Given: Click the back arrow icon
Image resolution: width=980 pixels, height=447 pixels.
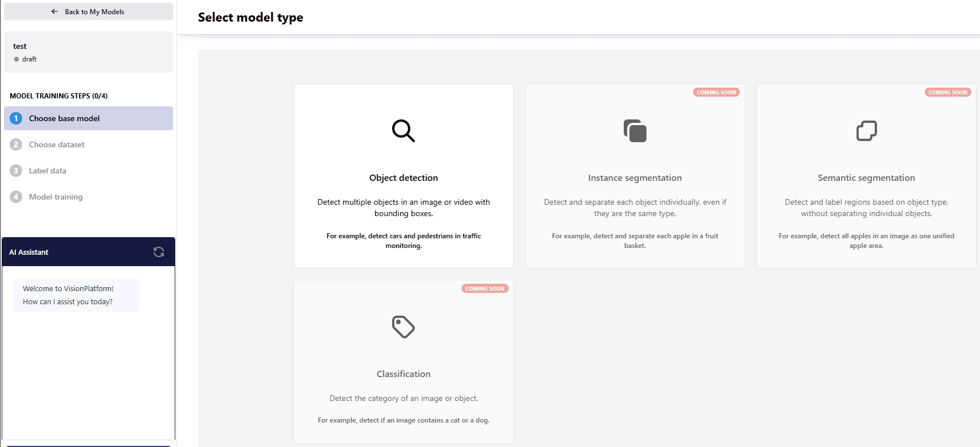Looking at the screenshot, I should tap(55, 11).
